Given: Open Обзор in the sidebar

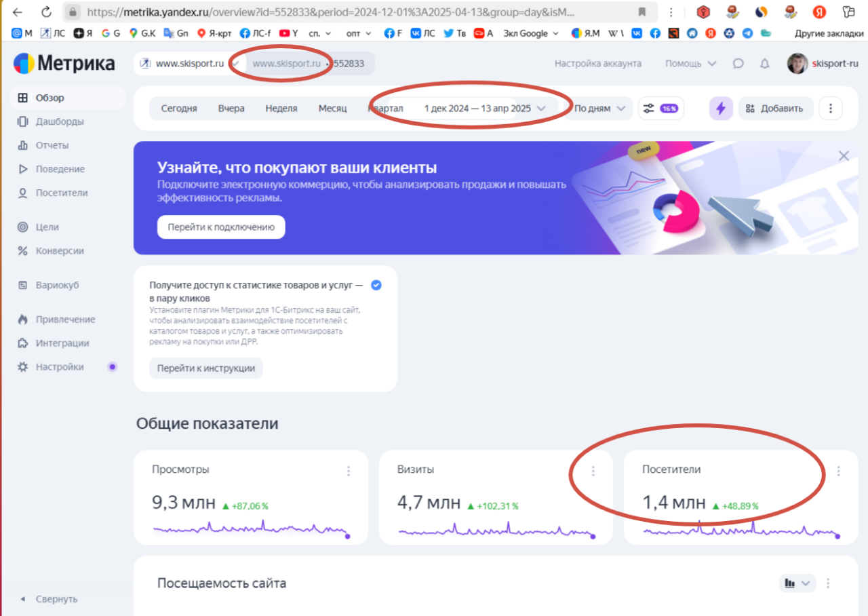Looking at the screenshot, I should [68, 98].
